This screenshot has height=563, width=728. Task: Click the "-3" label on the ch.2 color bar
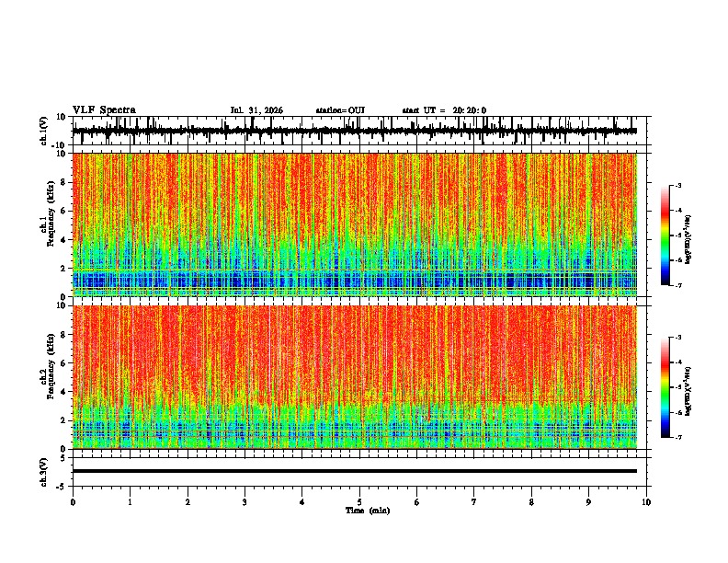click(x=677, y=338)
